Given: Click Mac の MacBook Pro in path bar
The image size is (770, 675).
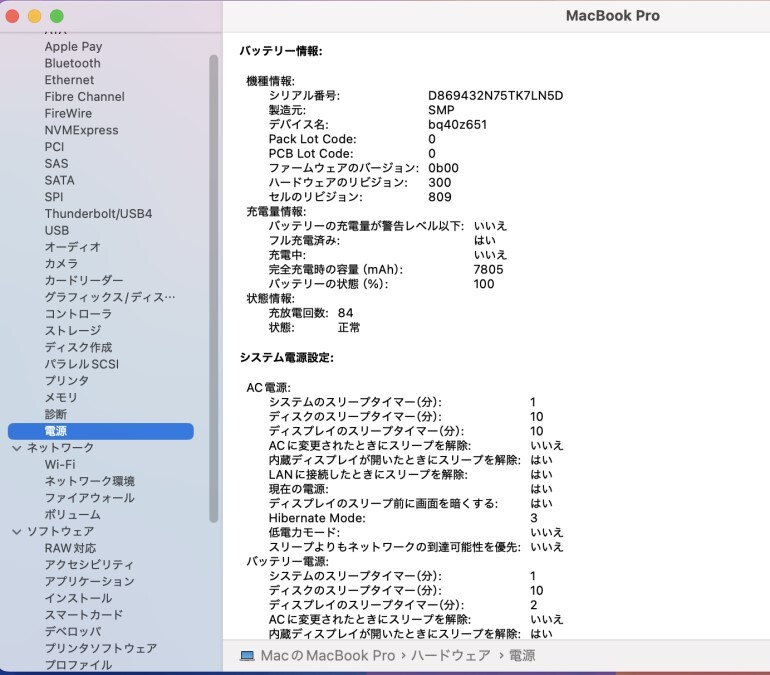Looking at the screenshot, I should click(x=328, y=656).
